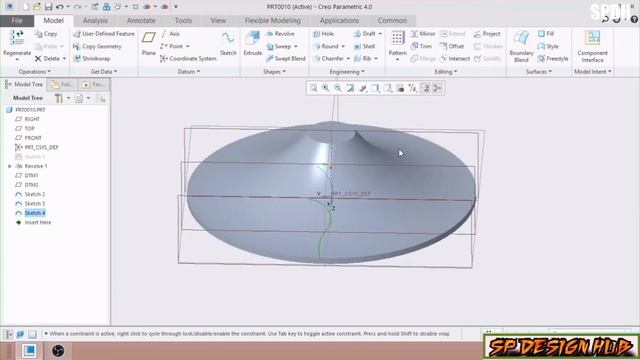Insert a datum Axis
Screen dimensions: 640x360
tap(170, 34)
